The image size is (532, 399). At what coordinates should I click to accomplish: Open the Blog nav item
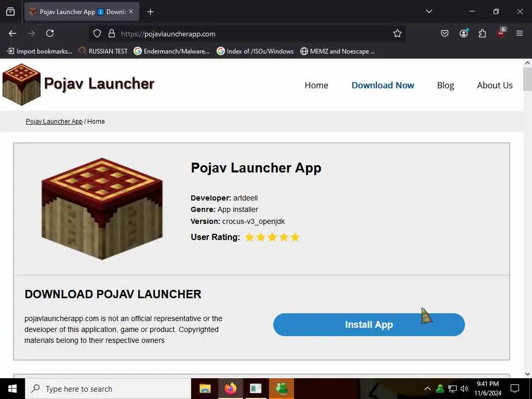[x=445, y=85]
